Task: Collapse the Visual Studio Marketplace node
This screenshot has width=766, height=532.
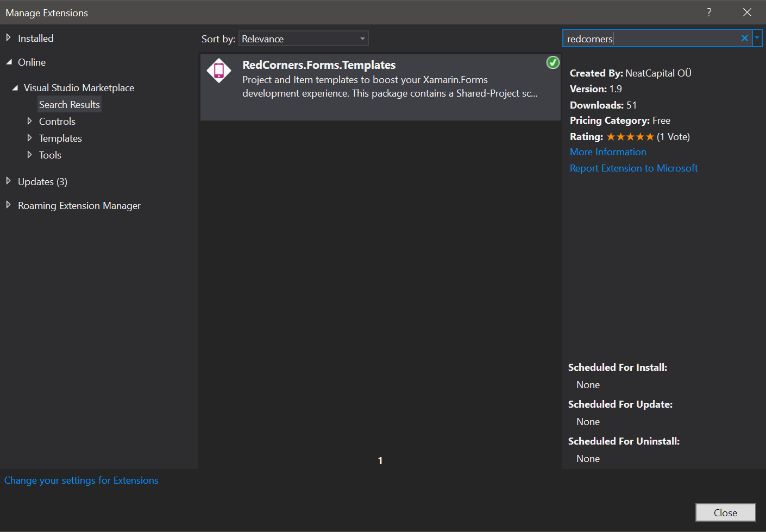Action: (15, 87)
